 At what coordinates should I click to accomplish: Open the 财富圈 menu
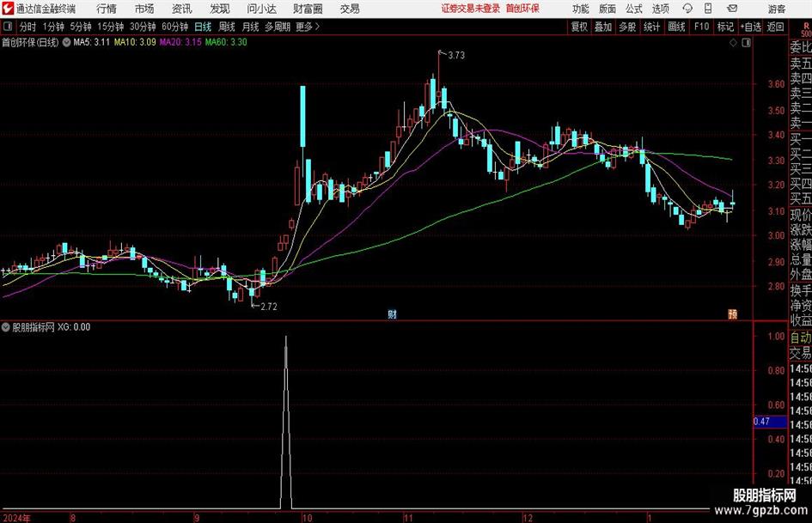[308, 9]
